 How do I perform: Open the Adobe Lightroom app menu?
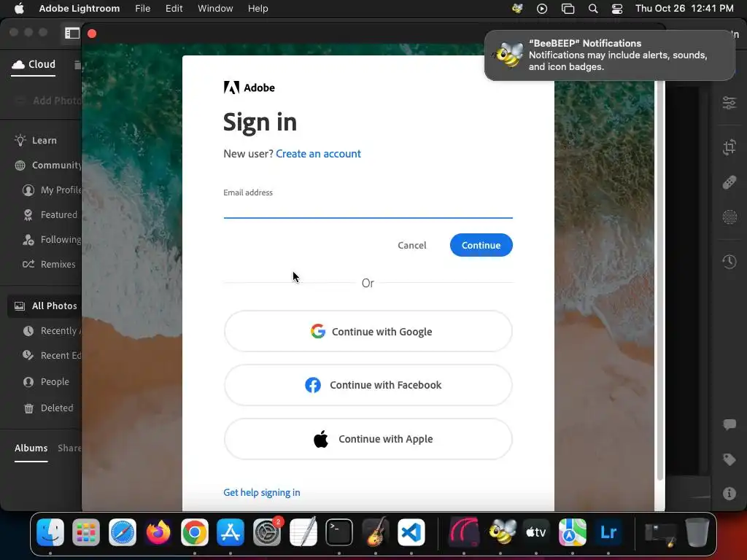79,9
